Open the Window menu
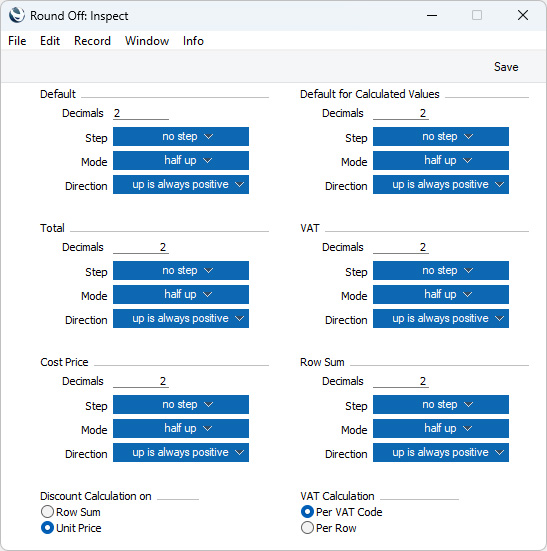547x551 pixels. pyautogui.click(x=147, y=41)
